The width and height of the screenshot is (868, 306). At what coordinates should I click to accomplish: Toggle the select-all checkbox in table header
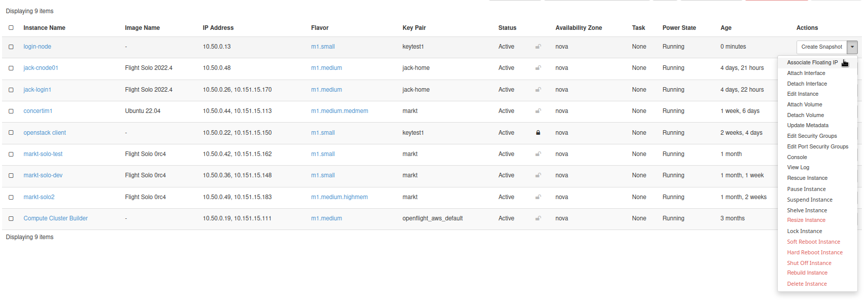click(x=11, y=28)
